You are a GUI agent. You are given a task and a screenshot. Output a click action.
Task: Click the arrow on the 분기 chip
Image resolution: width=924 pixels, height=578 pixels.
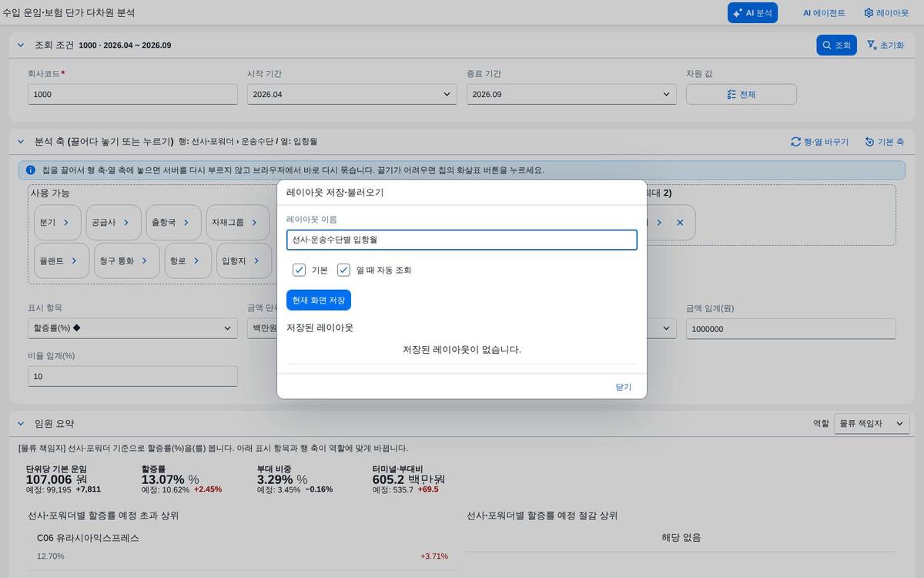pos(66,223)
